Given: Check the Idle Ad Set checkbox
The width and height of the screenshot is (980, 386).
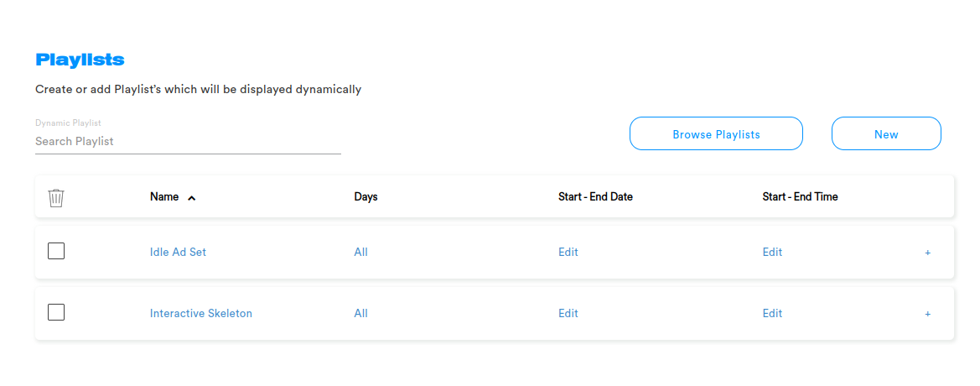Looking at the screenshot, I should pos(56,252).
